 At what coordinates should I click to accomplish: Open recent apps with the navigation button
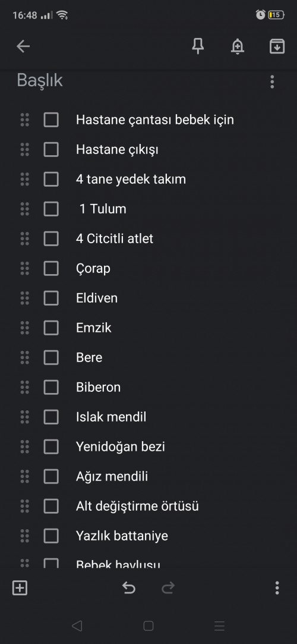pos(219,626)
